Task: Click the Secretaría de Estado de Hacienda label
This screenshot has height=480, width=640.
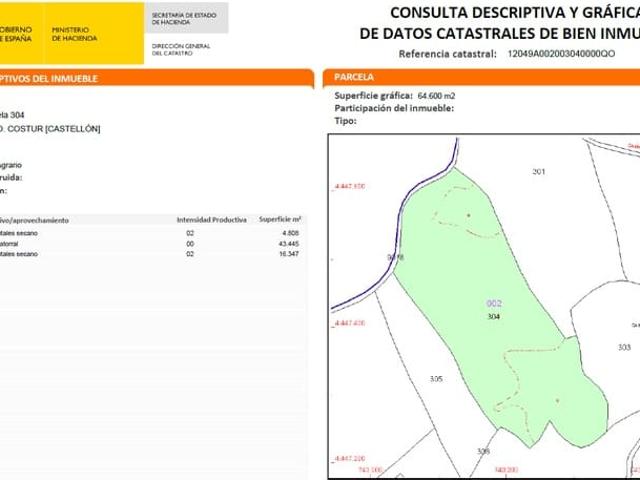Action: (184, 18)
